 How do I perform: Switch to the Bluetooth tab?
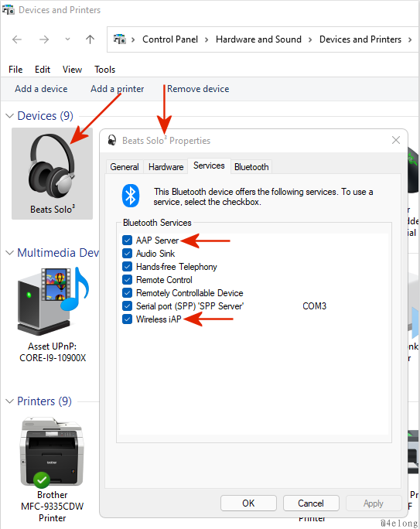tap(251, 167)
